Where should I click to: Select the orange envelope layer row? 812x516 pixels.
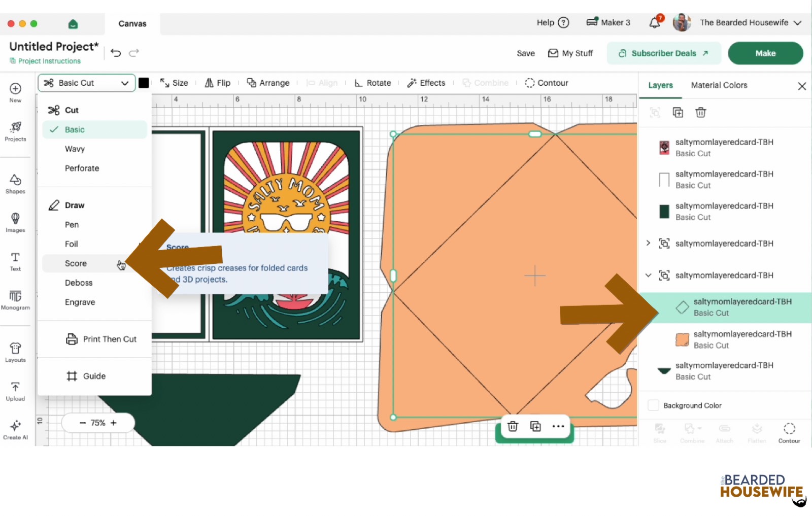tap(725, 339)
